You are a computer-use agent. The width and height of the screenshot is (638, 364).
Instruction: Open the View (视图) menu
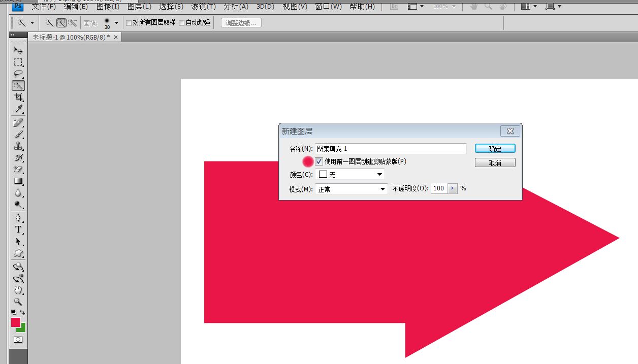pos(295,7)
